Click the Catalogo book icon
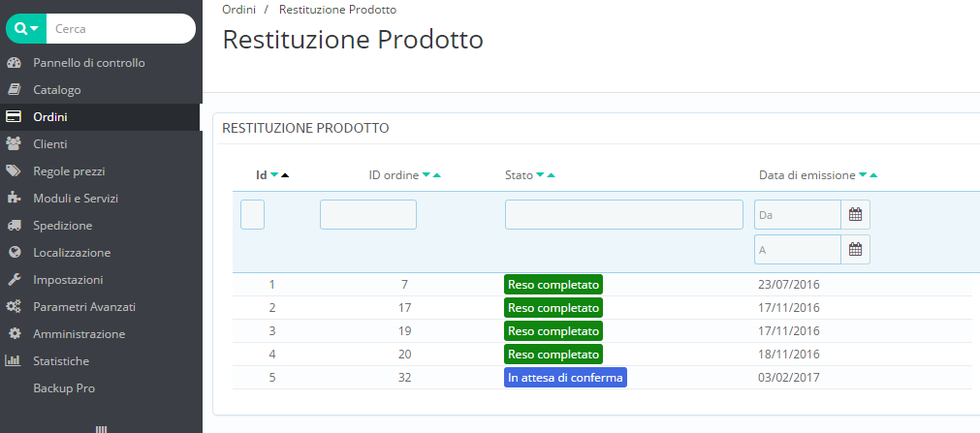The width and height of the screenshot is (980, 433). pyautogui.click(x=14, y=90)
